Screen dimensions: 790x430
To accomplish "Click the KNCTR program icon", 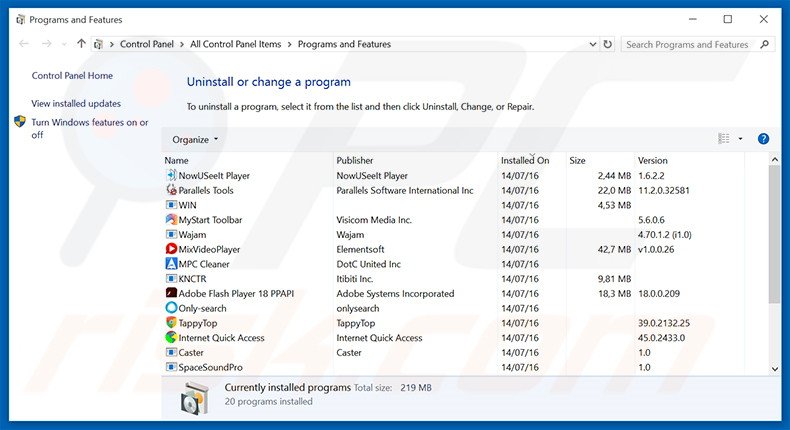I will (171, 278).
